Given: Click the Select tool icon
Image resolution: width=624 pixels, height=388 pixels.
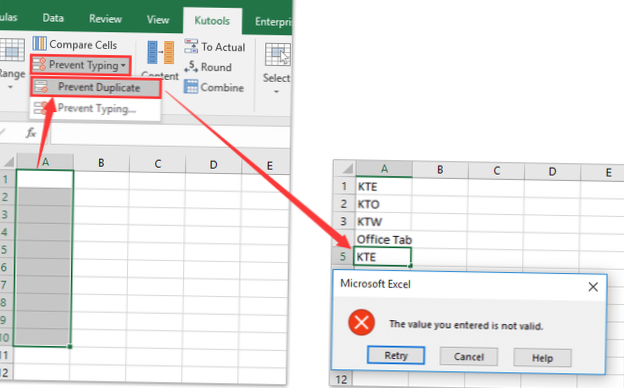Looking at the screenshot, I should (277, 54).
